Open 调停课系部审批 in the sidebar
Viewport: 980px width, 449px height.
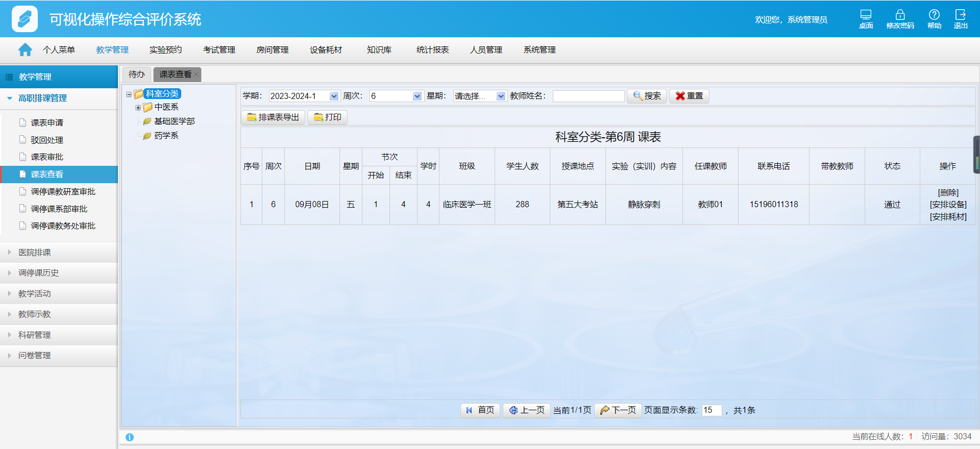59,209
